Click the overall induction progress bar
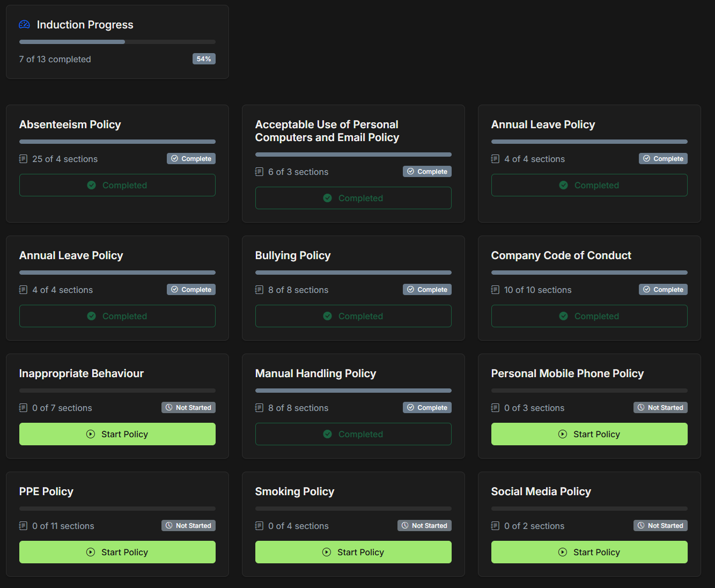 tap(117, 42)
